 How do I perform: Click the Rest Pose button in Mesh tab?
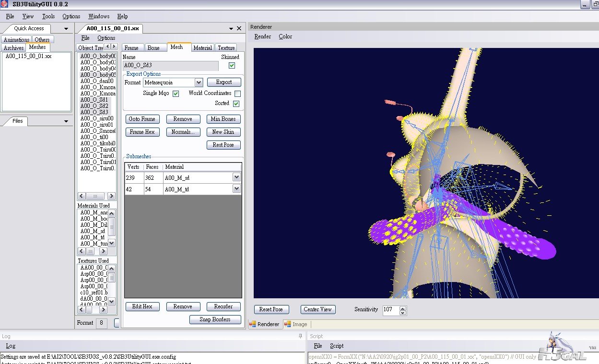click(223, 145)
